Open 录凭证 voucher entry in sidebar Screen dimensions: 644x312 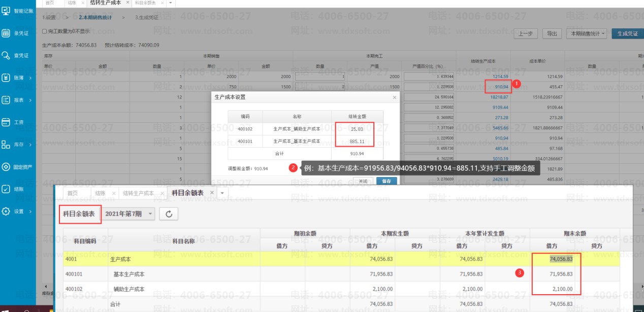(x=18, y=33)
